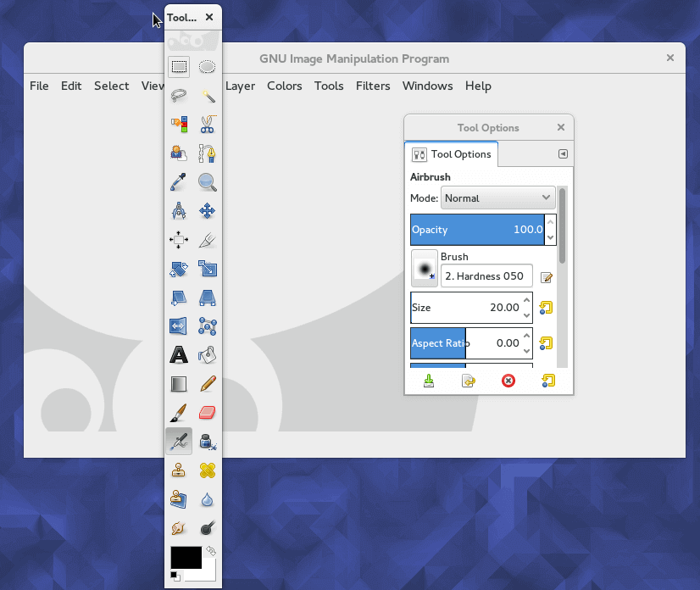The height and width of the screenshot is (590, 700).
Task: Save tool preset with green arrow icon
Action: (x=429, y=381)
